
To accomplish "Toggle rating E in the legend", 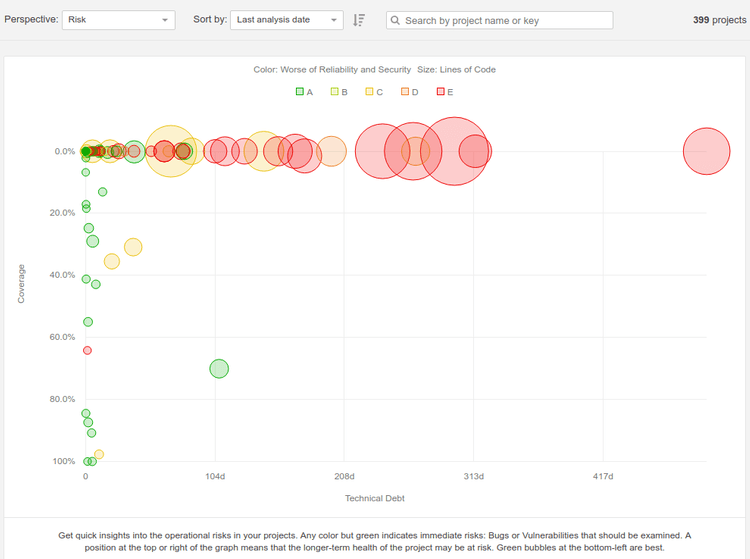I will [x=445, y=92].
